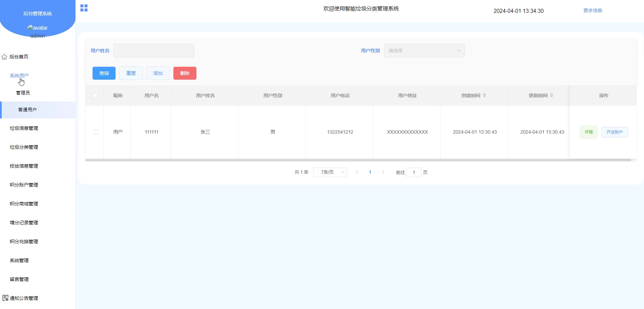Click the admin avatar image
This screenshot has width=644, height=309.
pyautogui.click(x=37, y=28)
